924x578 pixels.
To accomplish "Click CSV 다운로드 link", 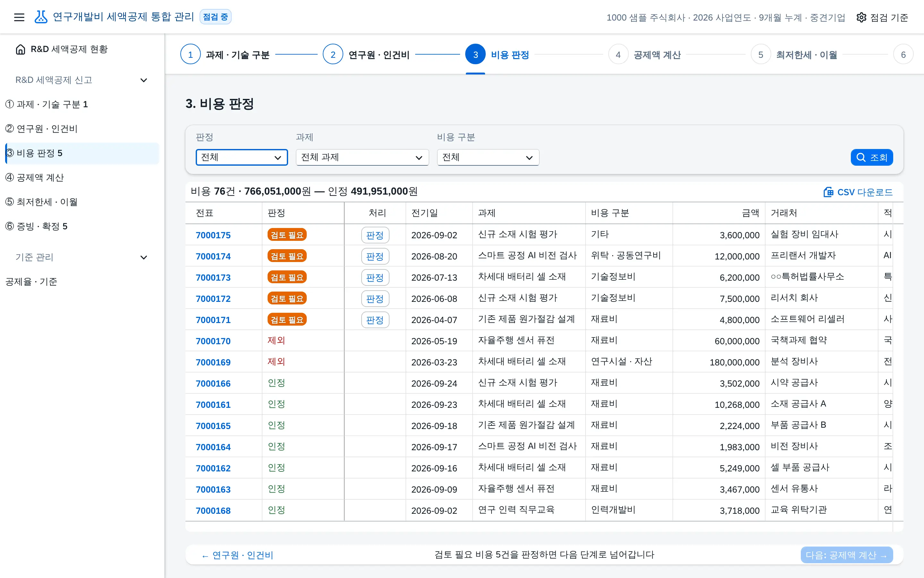I will coord(858,192).
